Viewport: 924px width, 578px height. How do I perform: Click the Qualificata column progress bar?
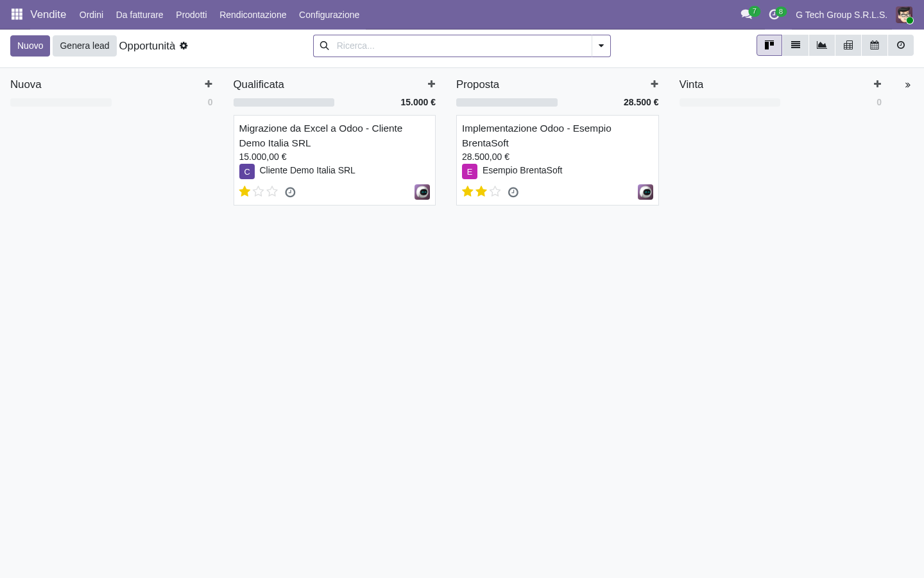click(x=284, y=103)
